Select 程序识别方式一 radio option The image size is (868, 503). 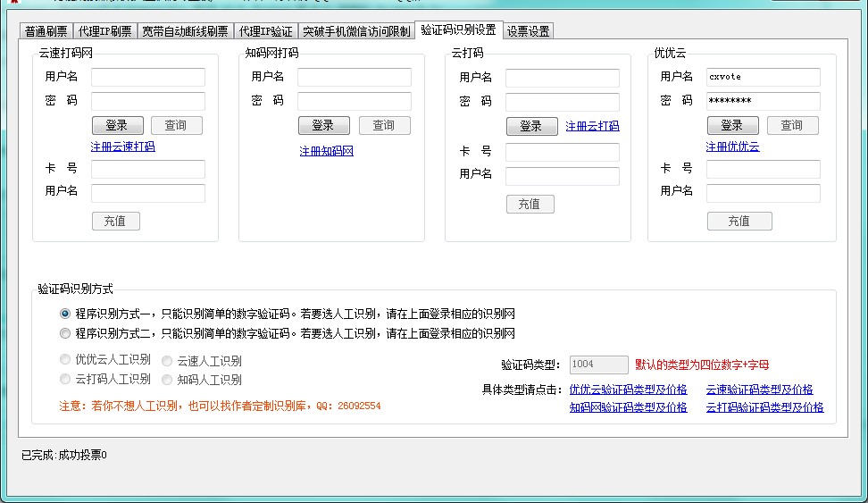pos(65,314)
